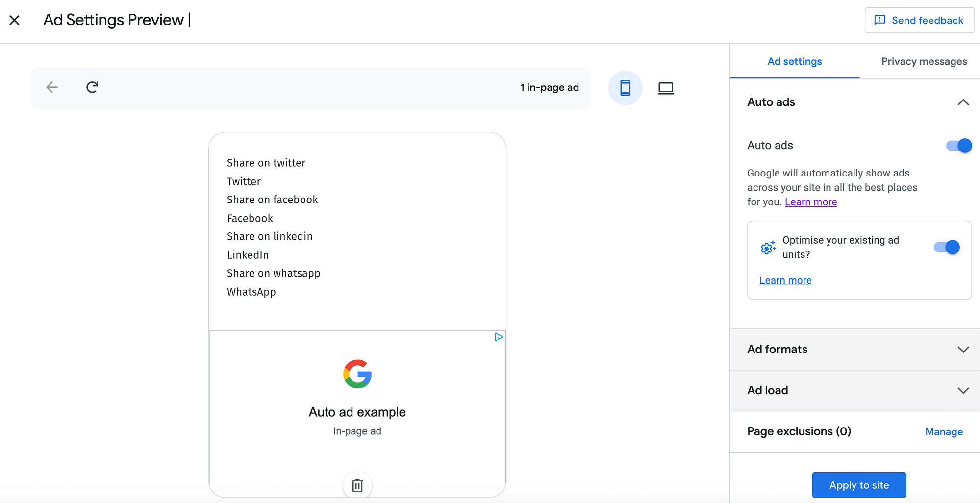Reload the ad preview page
980x503 pixels.
pyautogui.click(x=92, y=87)
